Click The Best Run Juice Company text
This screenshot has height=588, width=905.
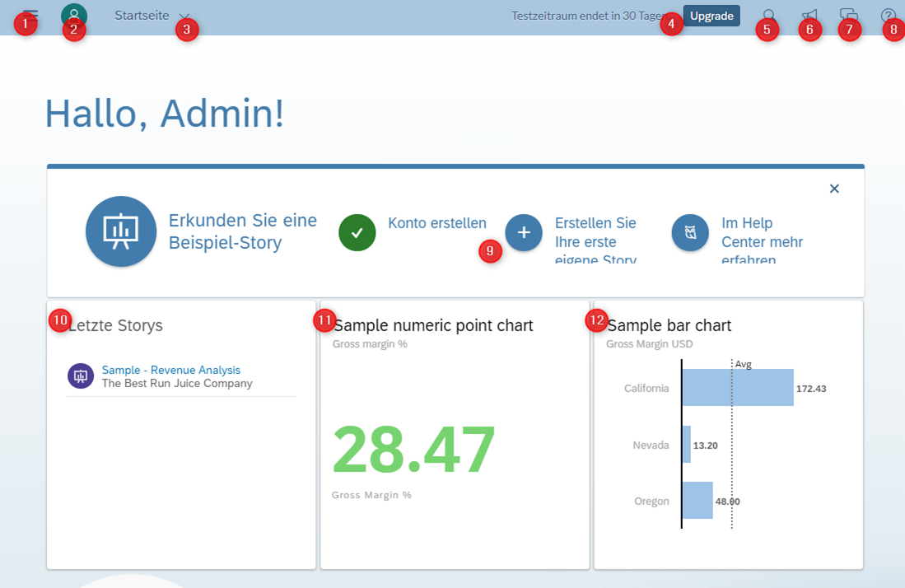pyautogui.click(x=177, y=383)
